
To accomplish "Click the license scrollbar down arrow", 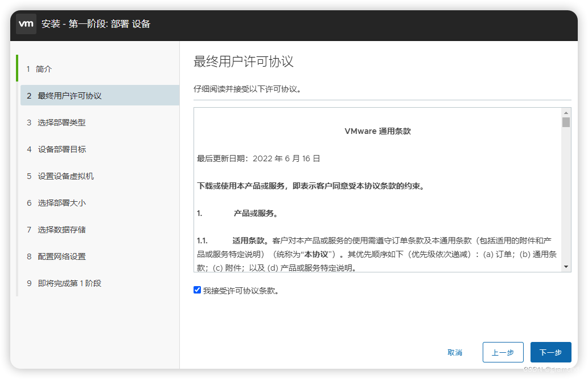I will [566, 267].
